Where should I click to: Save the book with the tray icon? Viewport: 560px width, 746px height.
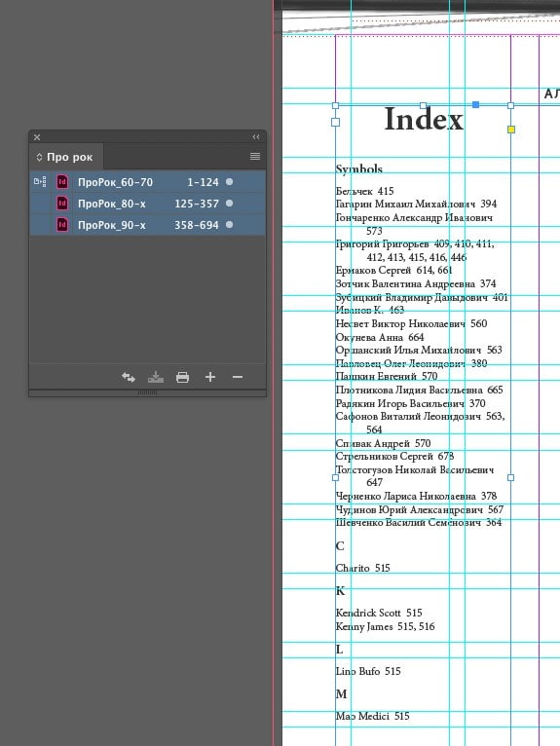click(x=156, y=377)
